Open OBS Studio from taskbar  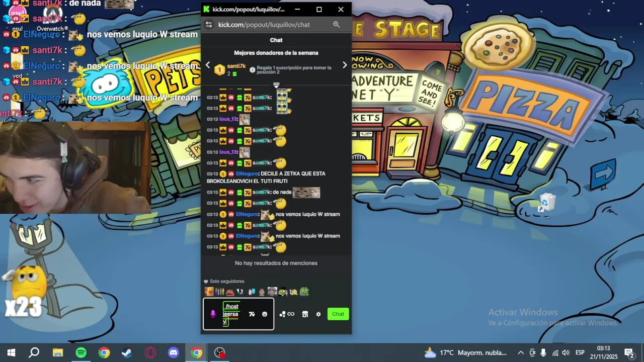coord(220,353)
